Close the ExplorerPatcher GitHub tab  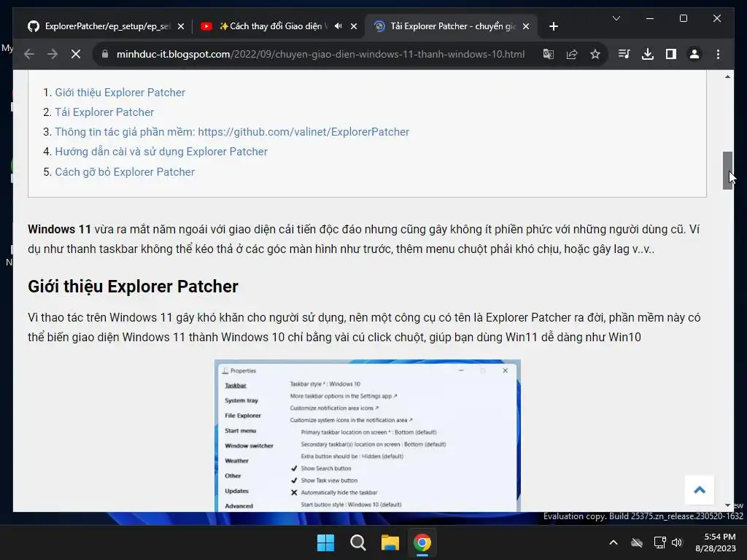181,27
